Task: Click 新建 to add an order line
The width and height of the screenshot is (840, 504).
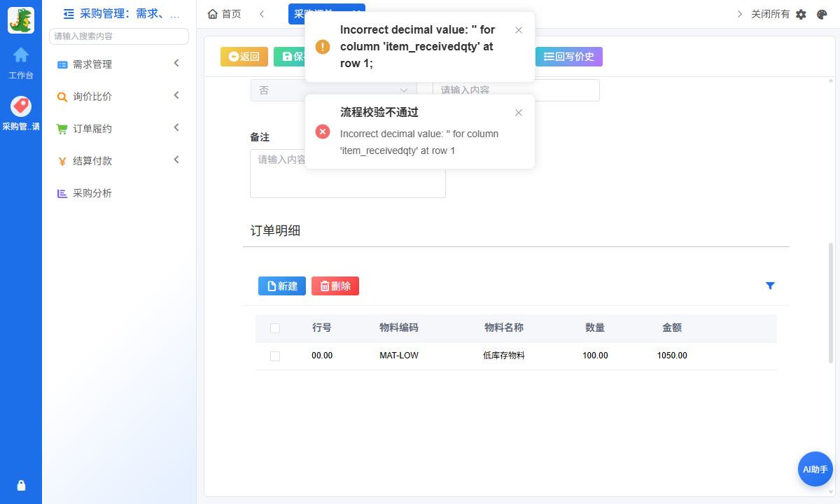Action: [282, 286]
